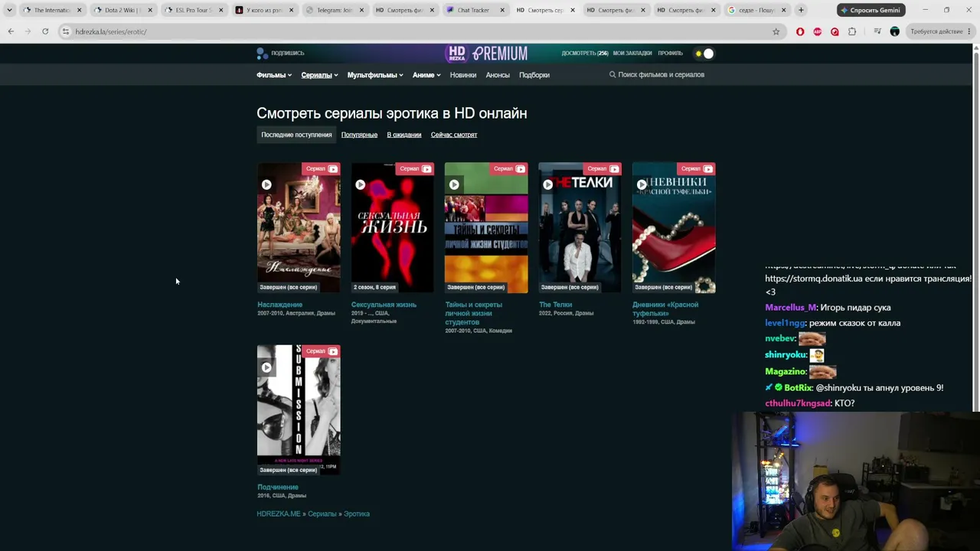Close the Telegram tab
The image size is (980, 551).
click(361, 10)
